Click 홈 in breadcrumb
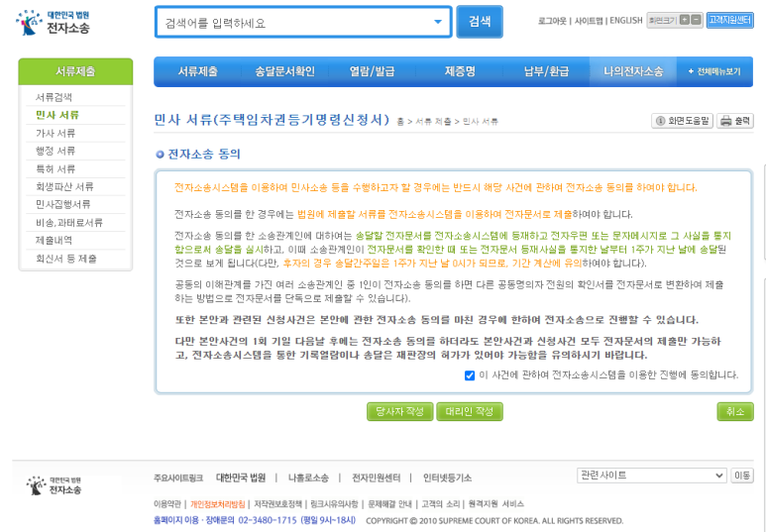 point(400,122)
